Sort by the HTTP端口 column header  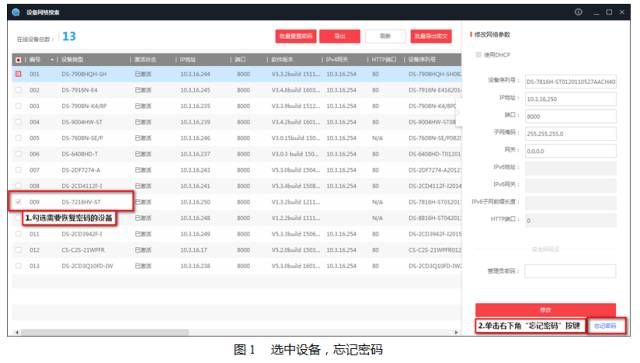click(384, 60)
